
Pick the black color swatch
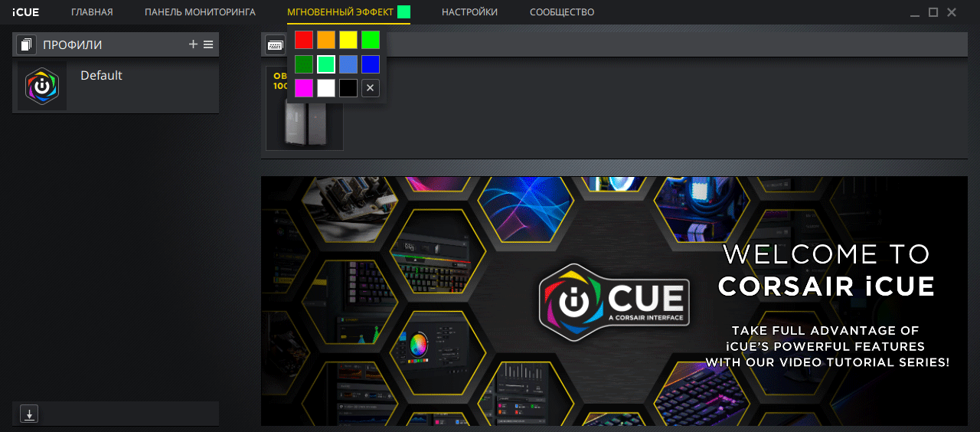[348, 88]
